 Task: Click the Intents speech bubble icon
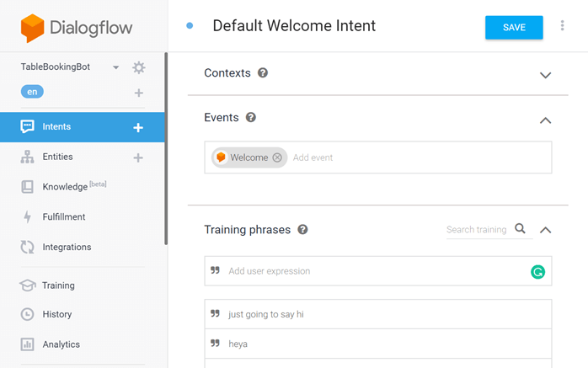(x=27, y=126)
